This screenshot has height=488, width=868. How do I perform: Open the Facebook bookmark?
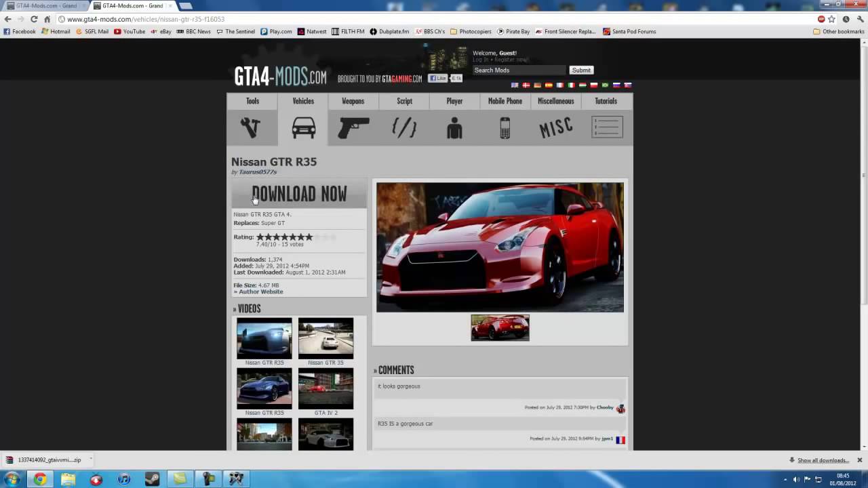click(20, 31)
